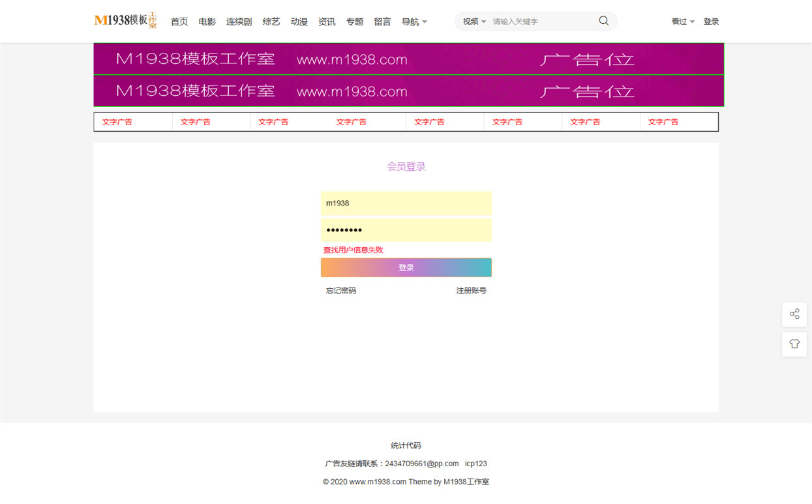Click the second M1938 banner ad
Image resolution: width=812 pixels, height=504 pixels.
pos(409,91)
